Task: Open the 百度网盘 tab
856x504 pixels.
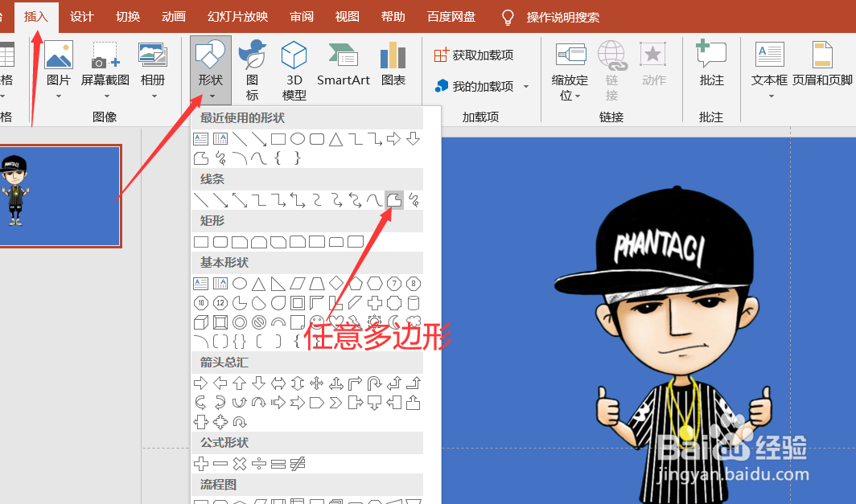Action: (451, 16)
